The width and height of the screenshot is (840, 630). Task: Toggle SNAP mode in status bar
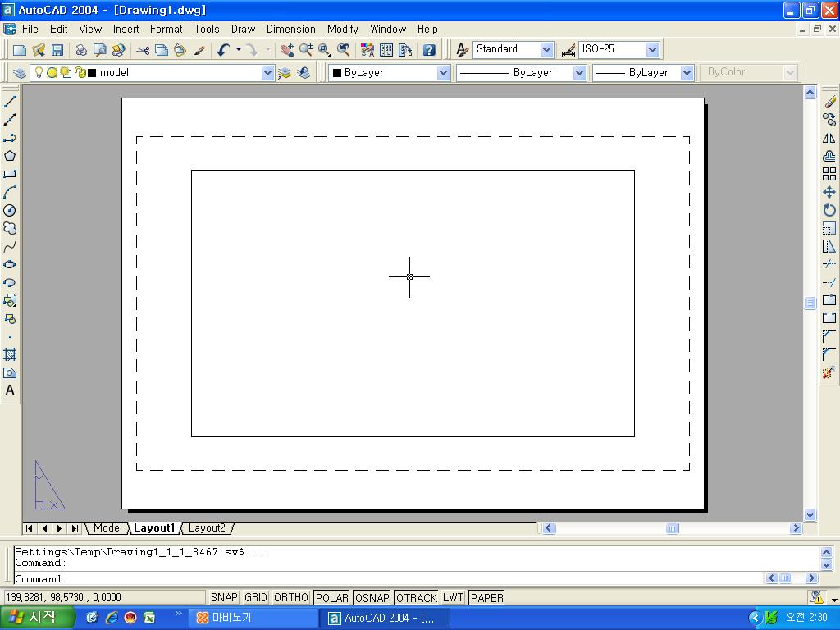pos(224,597)
